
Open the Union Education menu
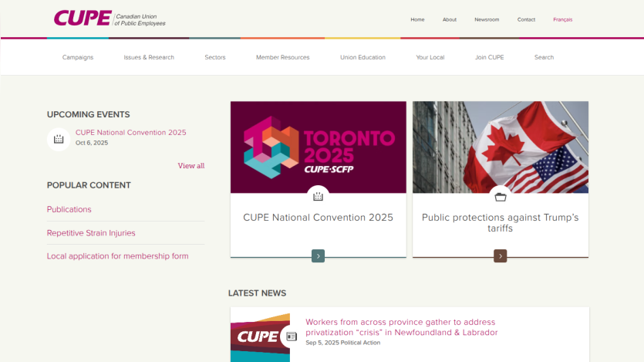(x=362, y=58)
